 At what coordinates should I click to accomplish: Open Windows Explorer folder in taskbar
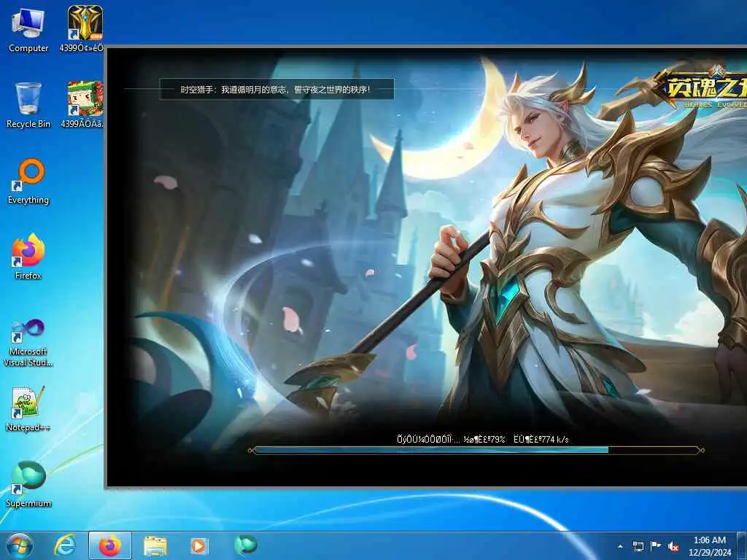tap(155, 545)
